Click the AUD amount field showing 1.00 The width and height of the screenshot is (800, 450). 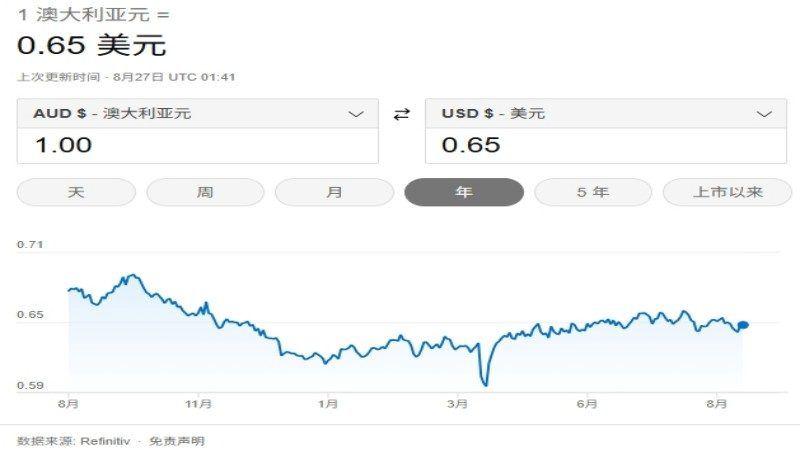tap(197, 145)
